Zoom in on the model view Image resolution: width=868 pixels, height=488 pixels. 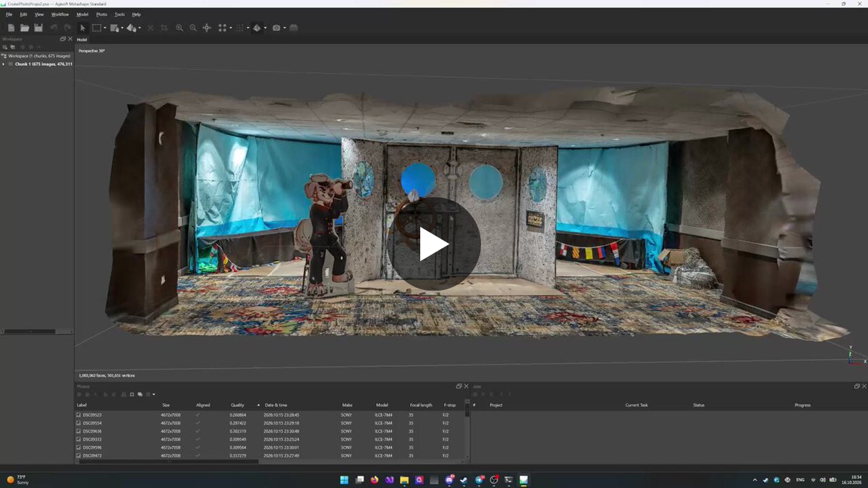pyautogui.click(x=179, y=27)
